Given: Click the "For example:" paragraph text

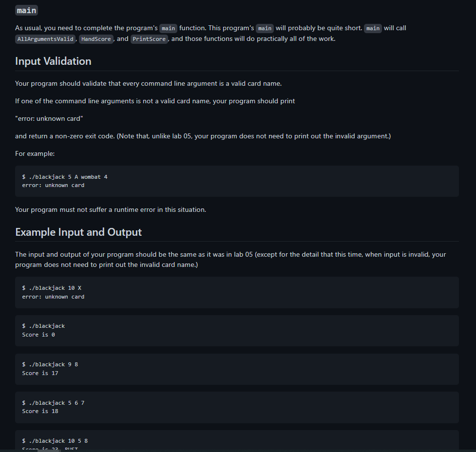Looking at the screenshot, I should (35, 153).
